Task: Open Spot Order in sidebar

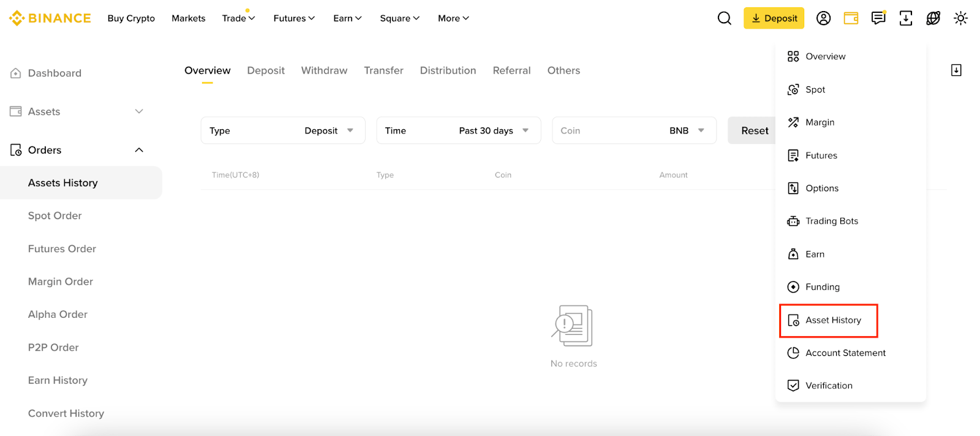Action: (x=55, y=216)
